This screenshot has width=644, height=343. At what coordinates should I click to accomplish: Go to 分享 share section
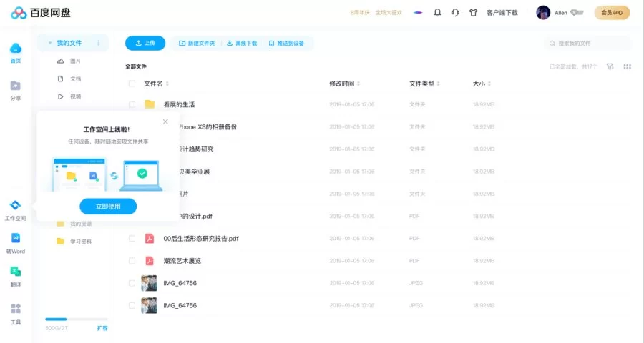pos(15,86)
